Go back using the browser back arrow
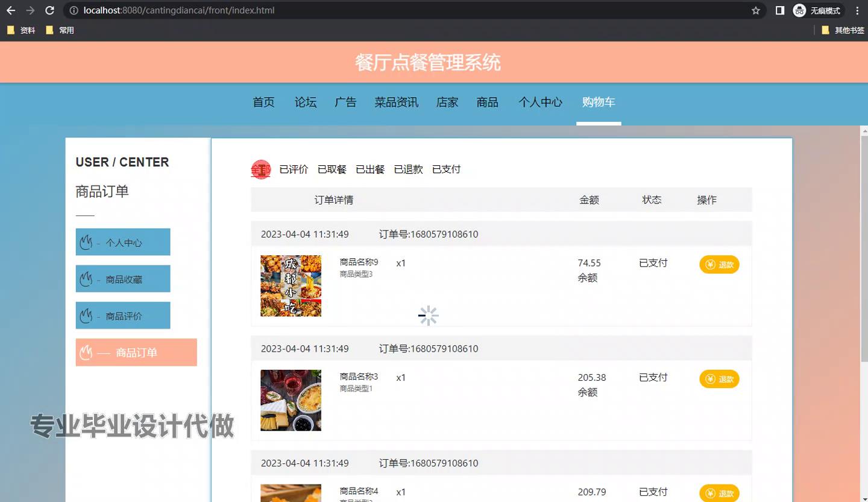This screenshot has width=868, height=502. (11, 10)
